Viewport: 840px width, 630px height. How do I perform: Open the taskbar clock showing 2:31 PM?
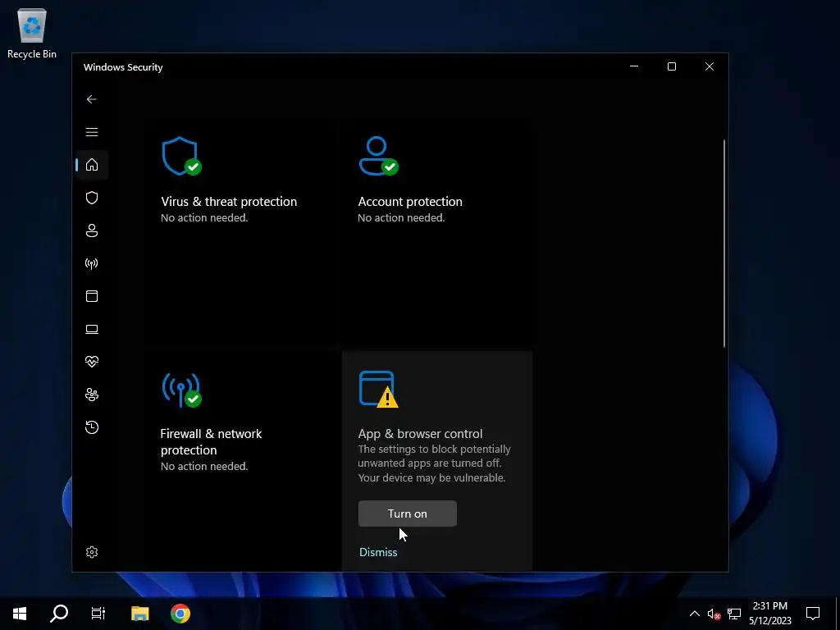tap(769, 614)
